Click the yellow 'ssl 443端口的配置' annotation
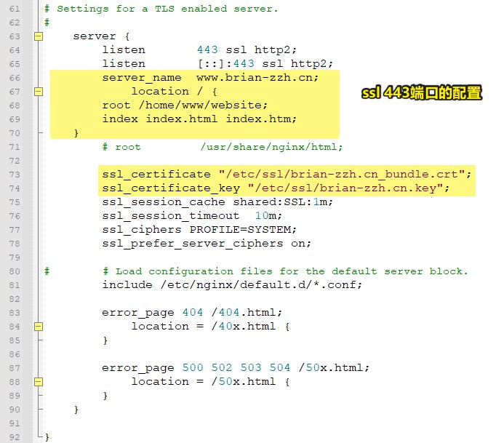The height and width of the screenshot is (443, 504). (x=422, y=94)
